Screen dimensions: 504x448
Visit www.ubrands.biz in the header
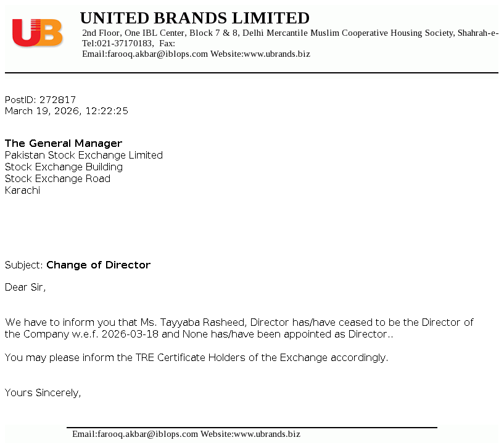coord(277,54)
